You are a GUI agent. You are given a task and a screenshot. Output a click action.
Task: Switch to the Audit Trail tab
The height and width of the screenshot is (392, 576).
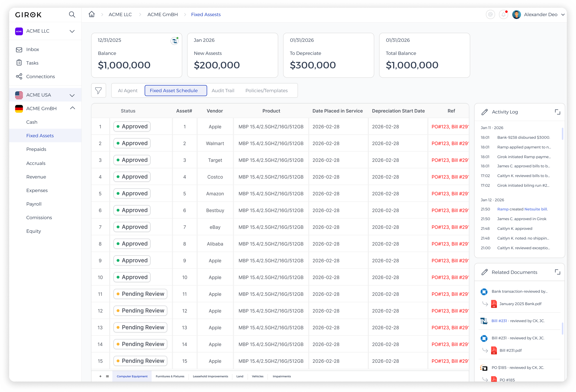(223, 91)
